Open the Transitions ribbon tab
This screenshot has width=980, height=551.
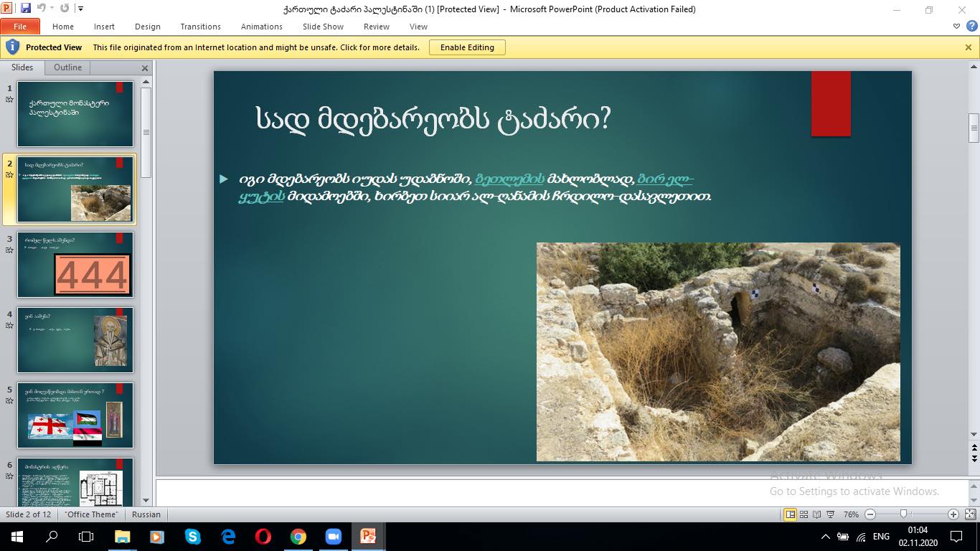[x=200, y=27]
